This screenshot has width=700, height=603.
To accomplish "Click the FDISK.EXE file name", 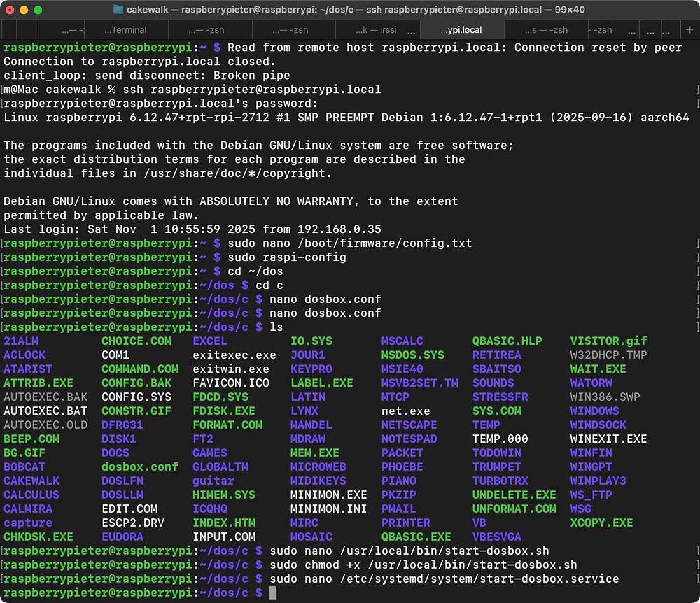I will 224,411.
